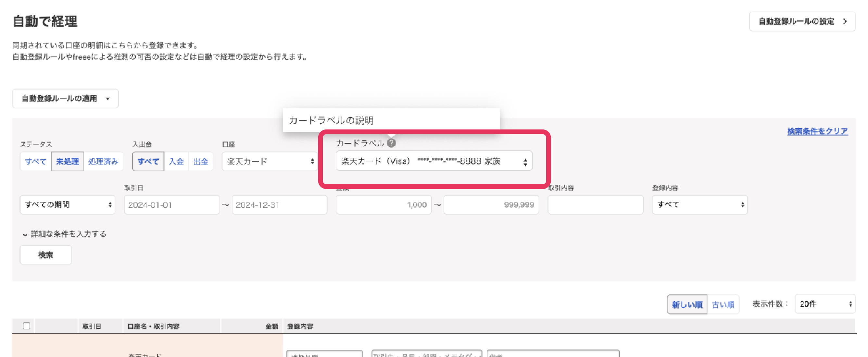Filter by 入金 deposits only

176,162
